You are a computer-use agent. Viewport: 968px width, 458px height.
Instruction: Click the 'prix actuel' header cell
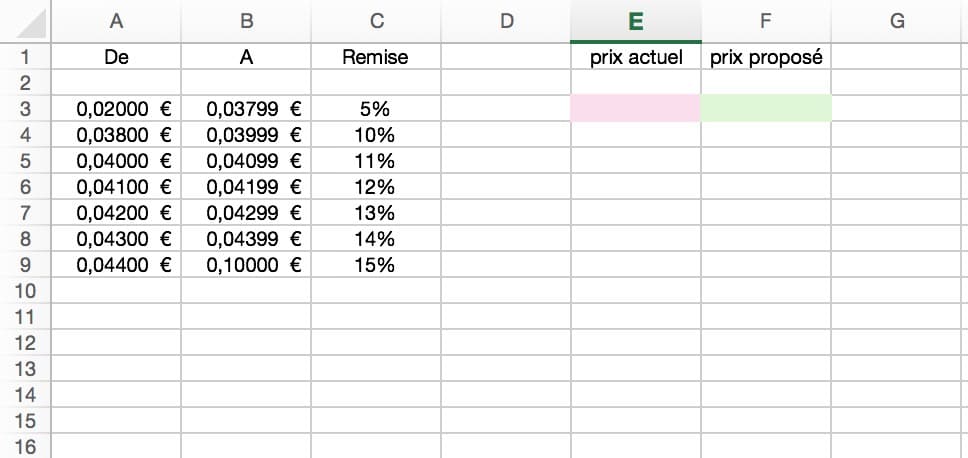coord(635,57)
